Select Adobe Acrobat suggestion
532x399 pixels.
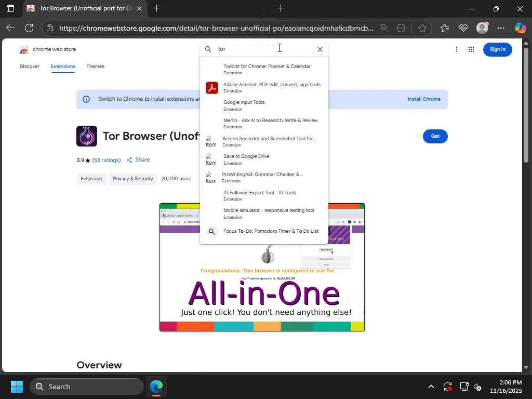(x=264, y=87)
